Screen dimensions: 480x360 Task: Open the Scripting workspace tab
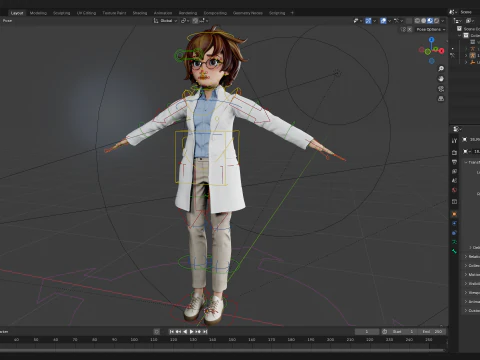[x=277, y=13]
